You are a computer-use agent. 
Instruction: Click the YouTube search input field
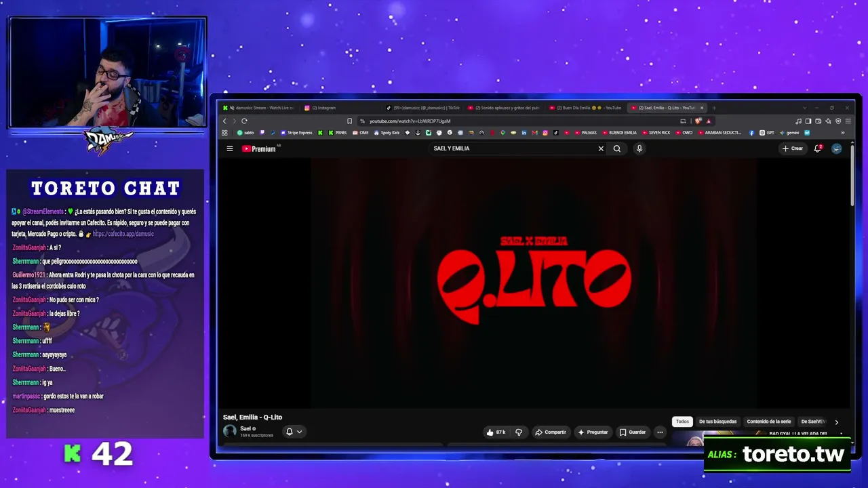(x=512, y=148)
